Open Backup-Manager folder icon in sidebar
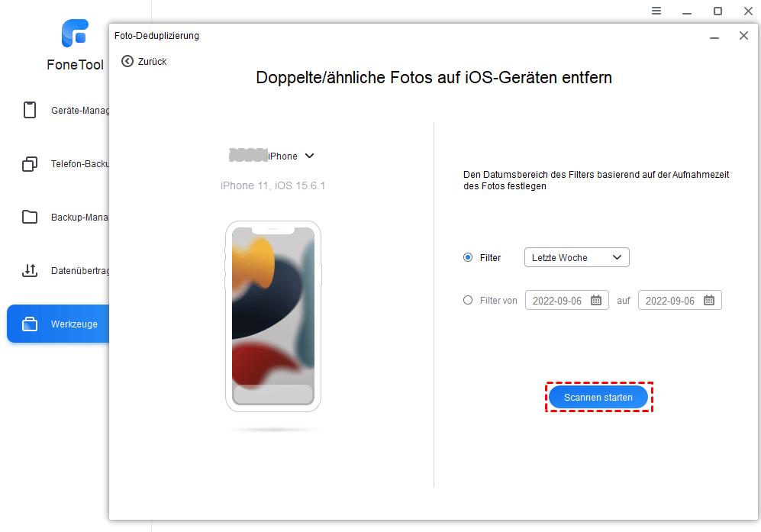This screenshot has width=761, height=532. [30, 217]
